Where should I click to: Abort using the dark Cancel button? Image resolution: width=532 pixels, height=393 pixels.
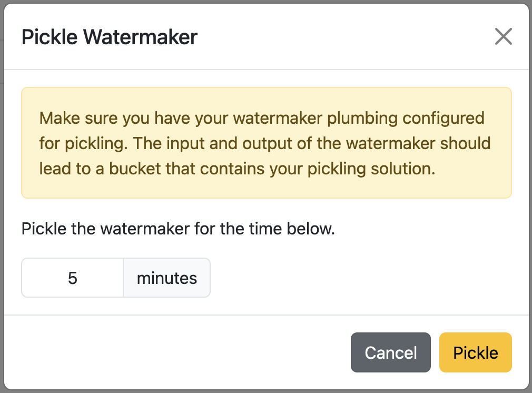[x=390, y=352]
